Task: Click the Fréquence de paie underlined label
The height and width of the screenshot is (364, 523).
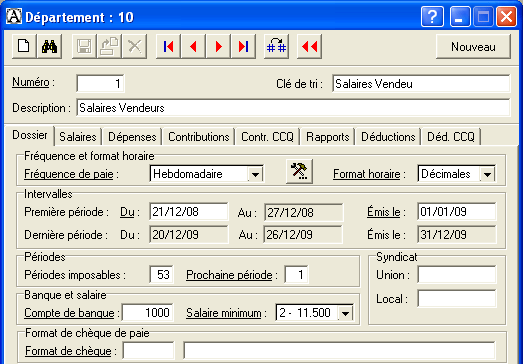Action: (x=69, y=174)
